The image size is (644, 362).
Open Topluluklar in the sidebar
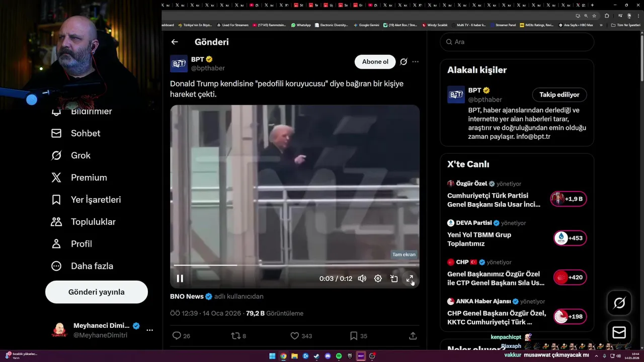tap(83, 222)
